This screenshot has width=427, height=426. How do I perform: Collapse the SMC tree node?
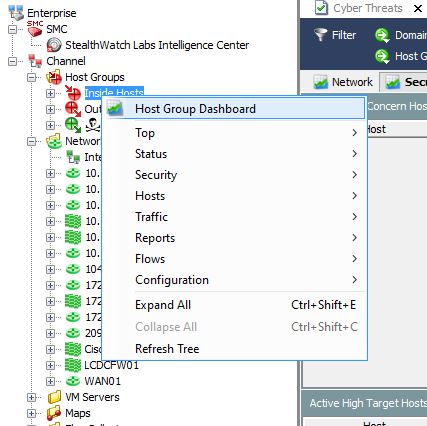coord(12,29)
